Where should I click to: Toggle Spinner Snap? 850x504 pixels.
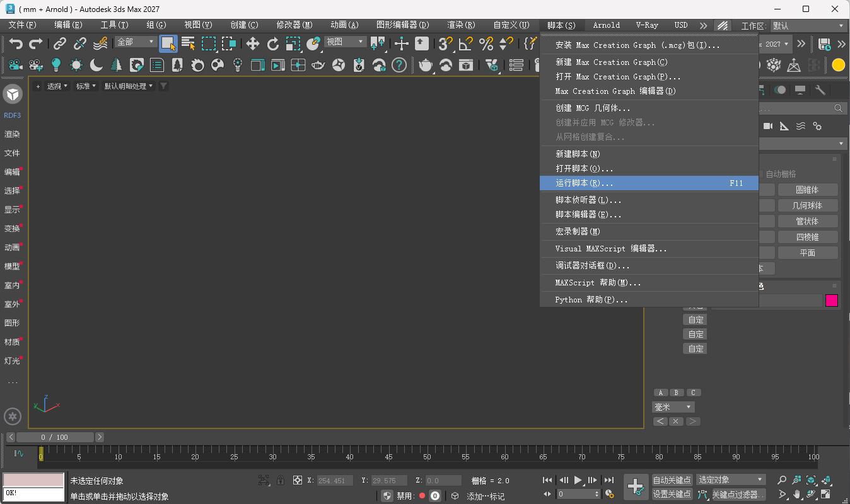506,43
